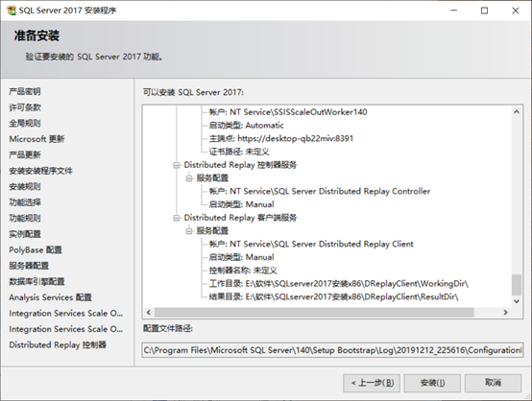Collapse 服务配置 node under the controller service
Viewport: 532px width, 401px height.
click(188, 178)
